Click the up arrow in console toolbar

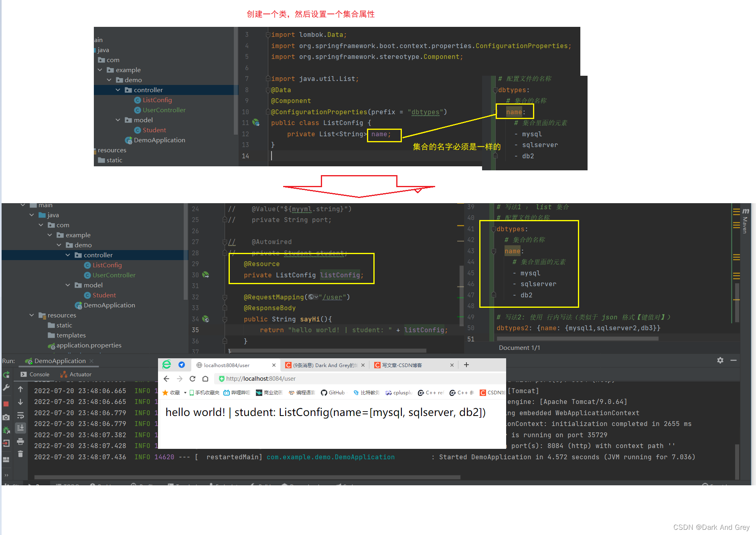pos(20,389)
